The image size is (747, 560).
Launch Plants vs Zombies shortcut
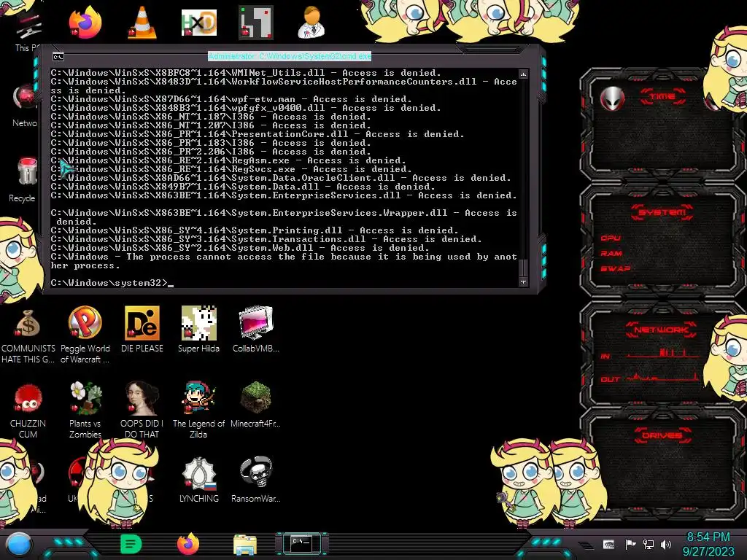(x=85, y=411)
